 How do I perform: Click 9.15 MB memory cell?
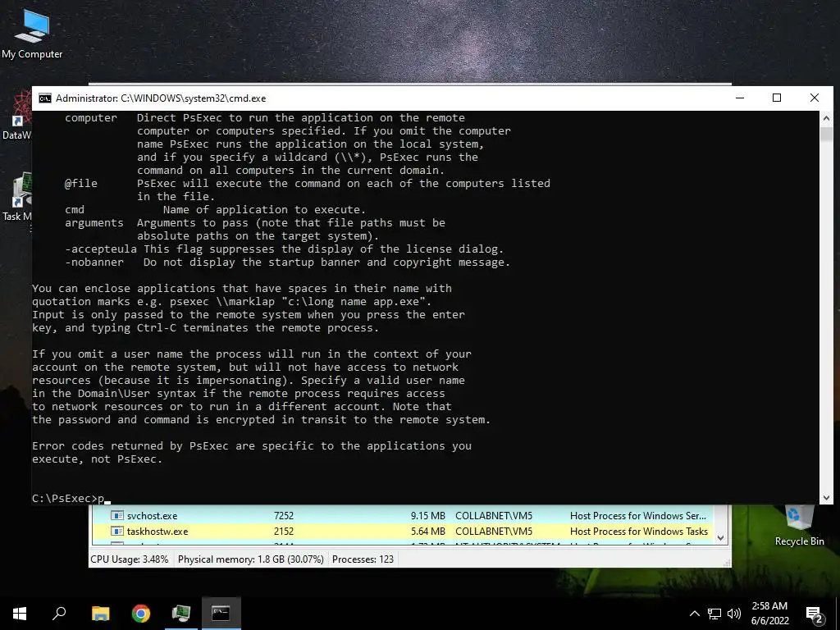click(x=428, y=516)
